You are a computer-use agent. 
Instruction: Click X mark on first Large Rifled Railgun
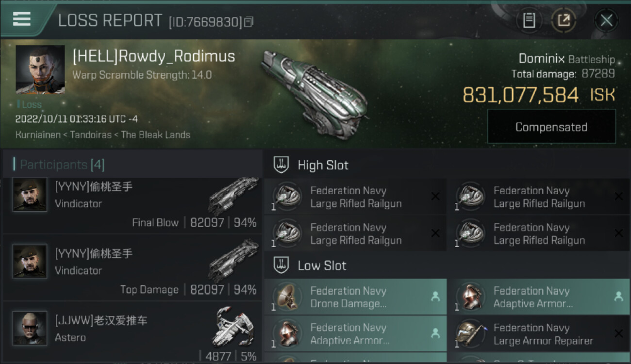tap(435, 196)
